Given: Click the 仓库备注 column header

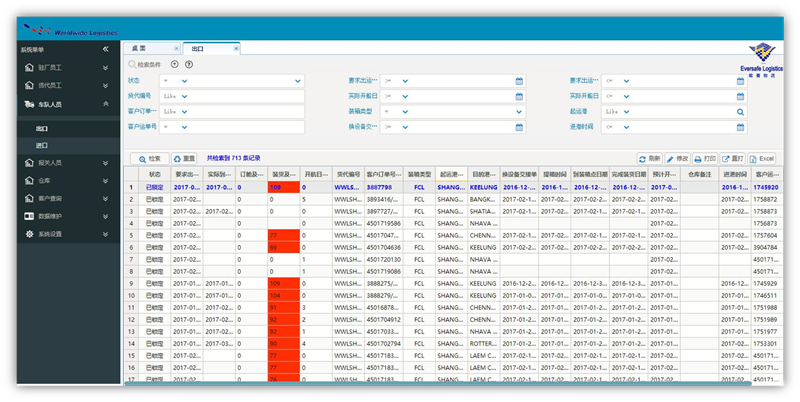Looking at the screenshot, I should coord(699,174).
